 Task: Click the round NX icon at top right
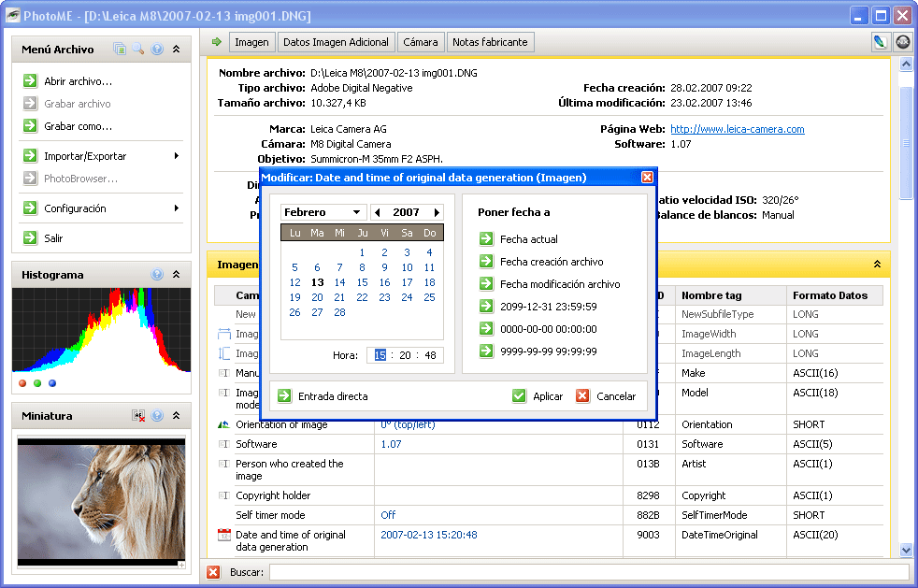click(903, 42)
